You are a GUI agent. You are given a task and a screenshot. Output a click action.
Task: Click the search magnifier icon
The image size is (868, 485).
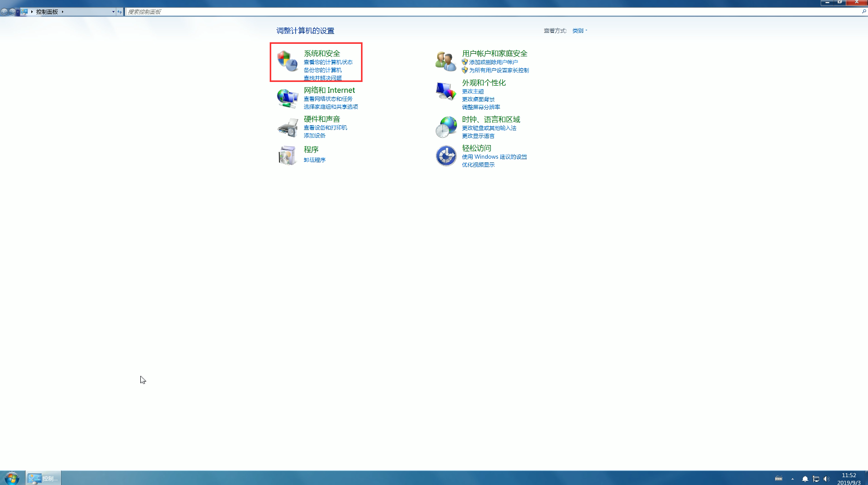point(864,11)
